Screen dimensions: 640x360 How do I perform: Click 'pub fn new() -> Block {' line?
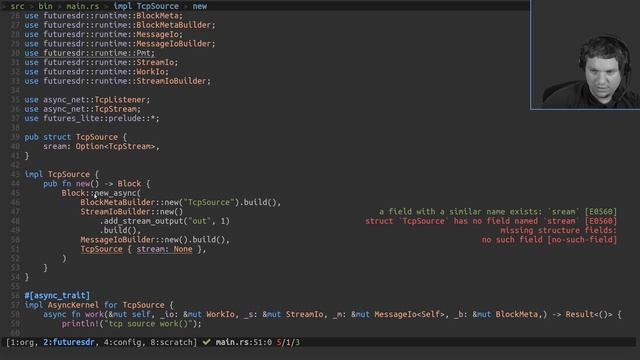tap(97, 184)
